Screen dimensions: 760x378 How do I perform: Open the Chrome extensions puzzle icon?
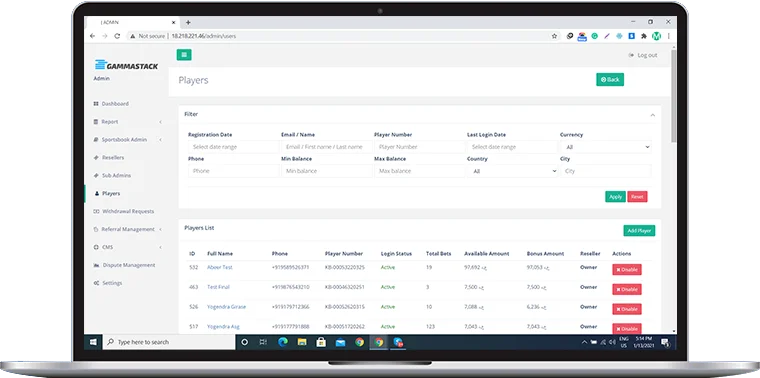(644, 36)
